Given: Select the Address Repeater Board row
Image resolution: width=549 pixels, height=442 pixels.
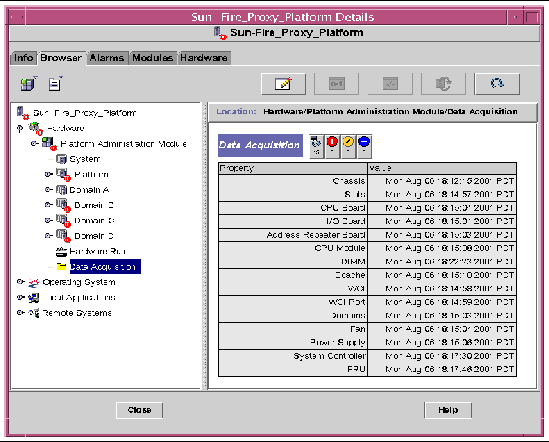Looking at the screenshot, I should (367, 235).
